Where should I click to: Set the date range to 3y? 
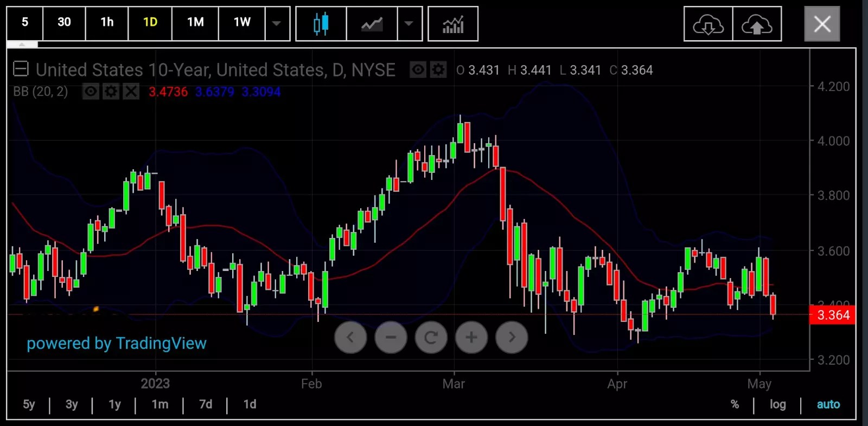click(72, 404)
